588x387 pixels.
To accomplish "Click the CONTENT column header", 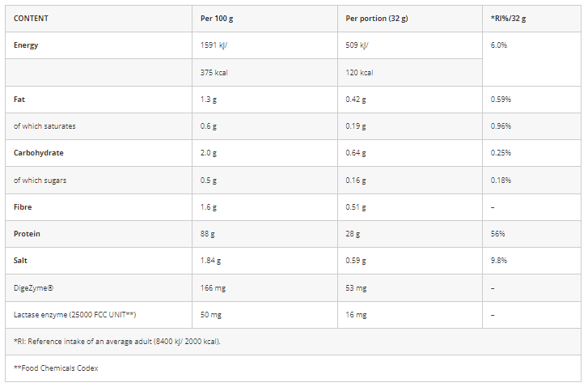I will [x=31, y=19].
